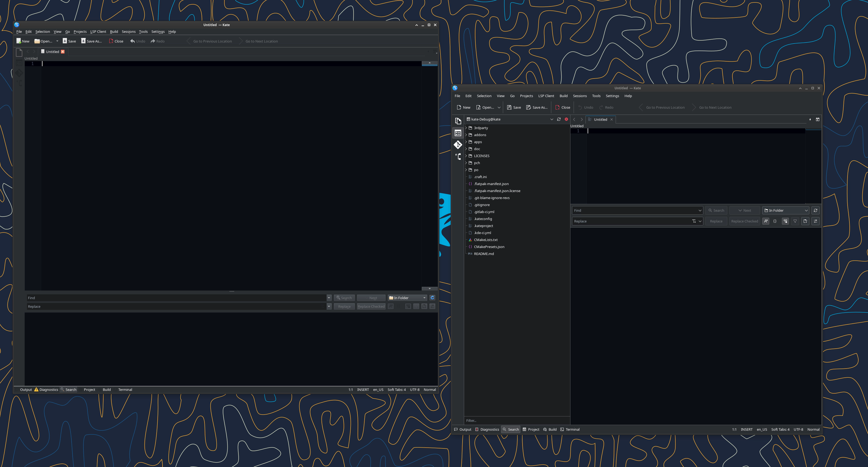The height and width of the screenshot is (467, 868).
Task: Open In Folder dropdown in right window
Action: tap(785, 210)
